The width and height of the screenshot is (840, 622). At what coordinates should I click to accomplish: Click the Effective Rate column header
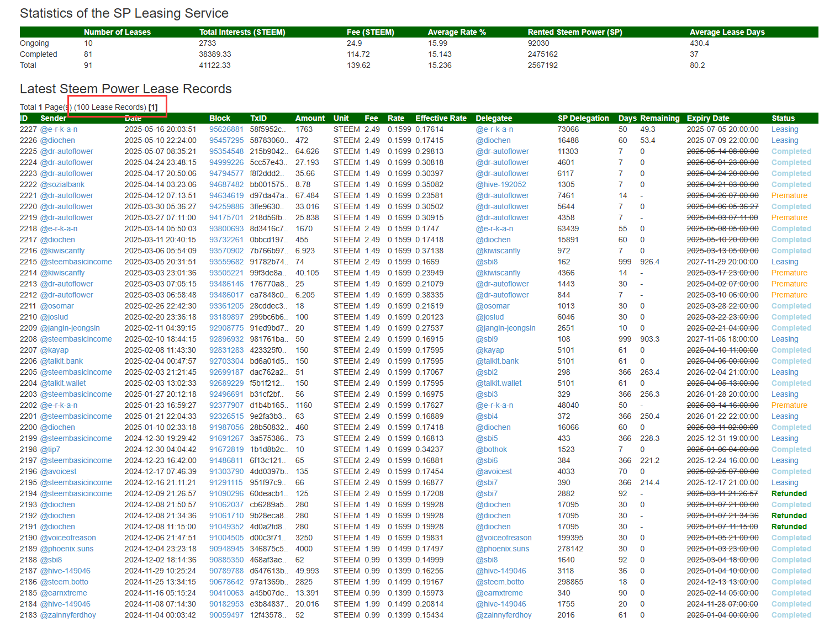441,118
